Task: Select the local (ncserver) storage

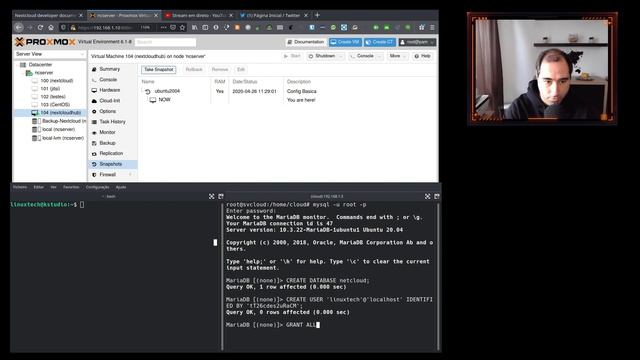Action: [58, 129]
